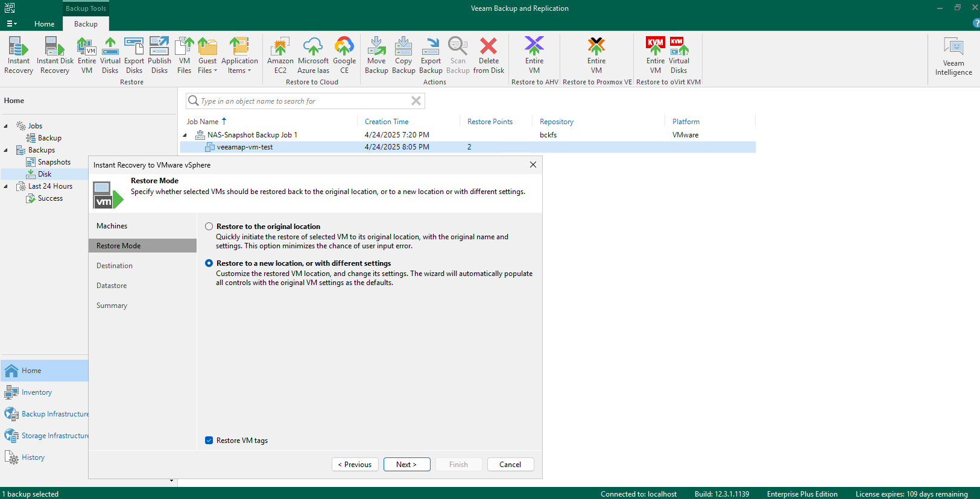Expand navigation pane overflow arrow
The height and width of the screenshot is (499, 980).
click(x=171, y=481)
